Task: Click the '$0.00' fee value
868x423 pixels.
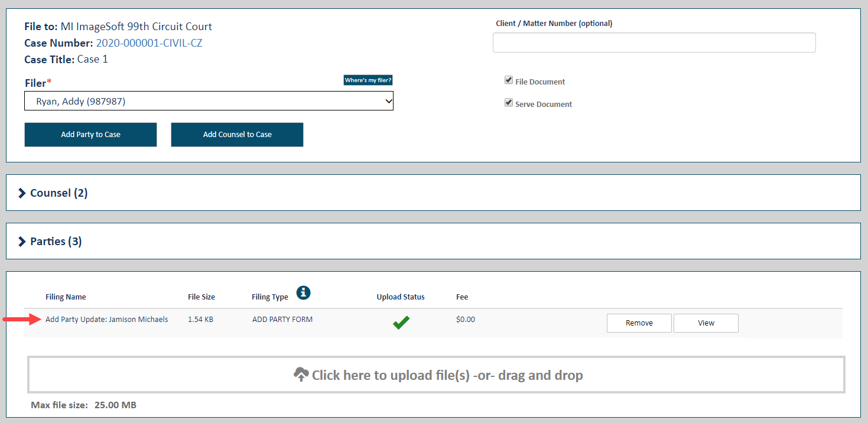Action: tap(466, 320)
